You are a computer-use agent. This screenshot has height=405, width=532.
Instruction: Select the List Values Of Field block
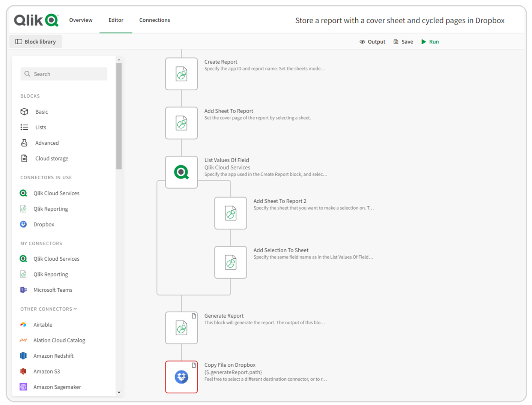click(182, 172)
